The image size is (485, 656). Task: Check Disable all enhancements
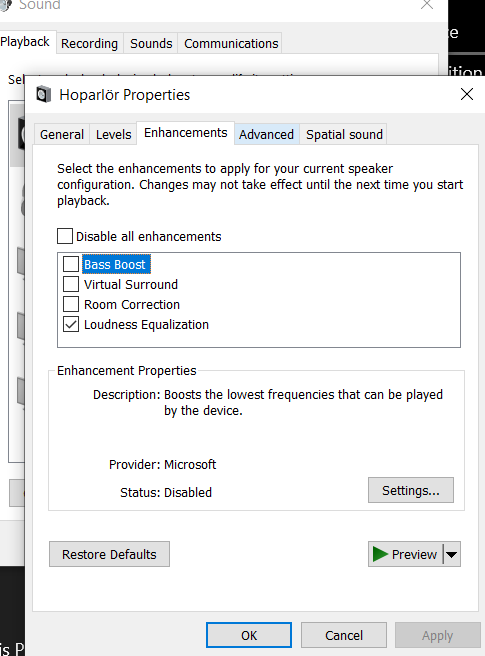pyautogui.click(x=65, y=236)
